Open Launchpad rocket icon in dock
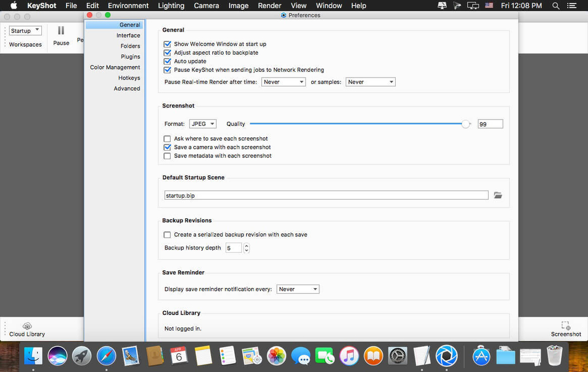The height and width of the screenshot is (372, 588). click(82, 355)
